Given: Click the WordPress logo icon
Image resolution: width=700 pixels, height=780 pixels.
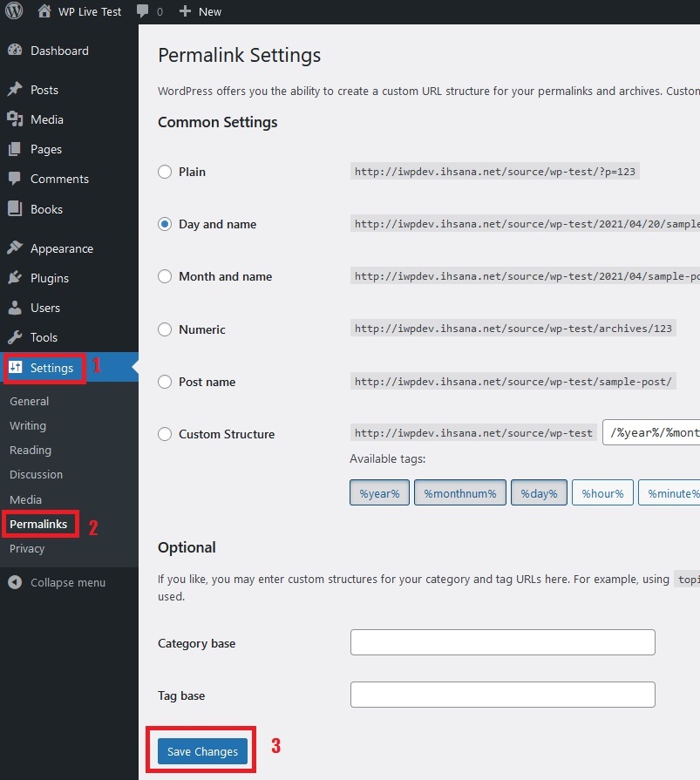Looking at the screenshot, I should 15,11.
